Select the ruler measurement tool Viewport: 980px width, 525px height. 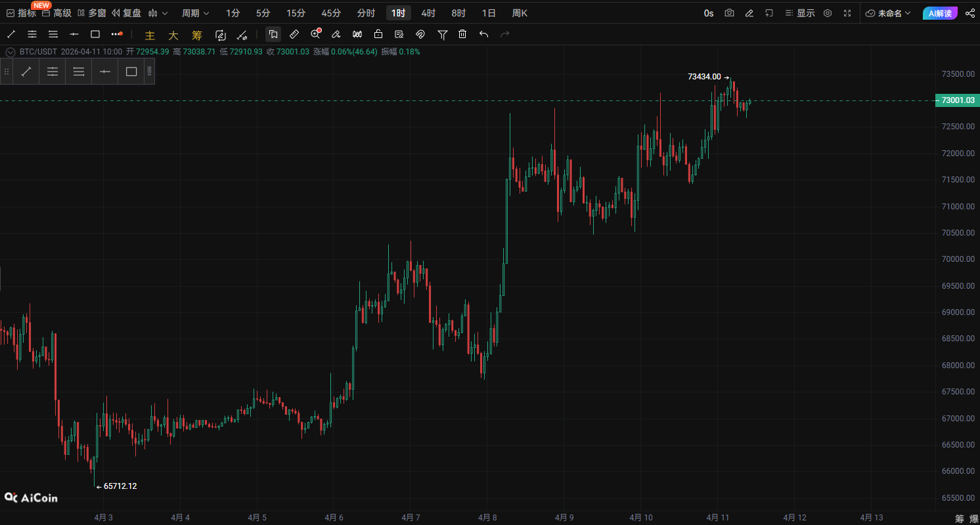[294, 34]
